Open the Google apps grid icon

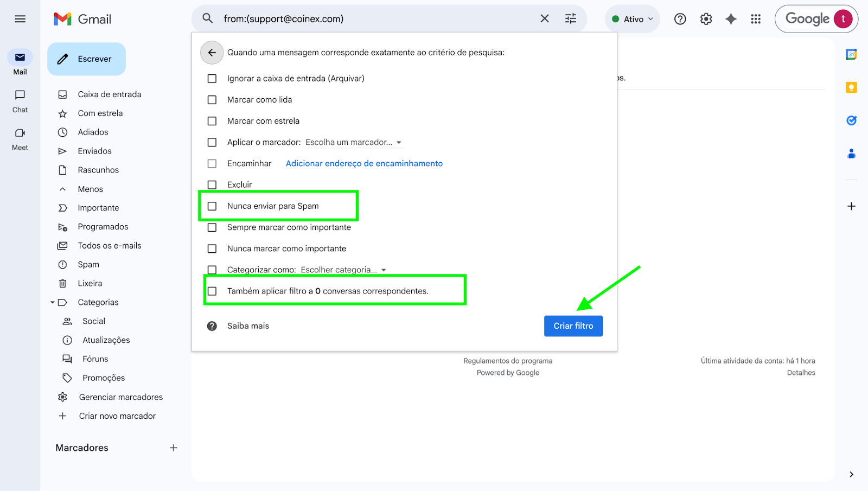point(756,19)
